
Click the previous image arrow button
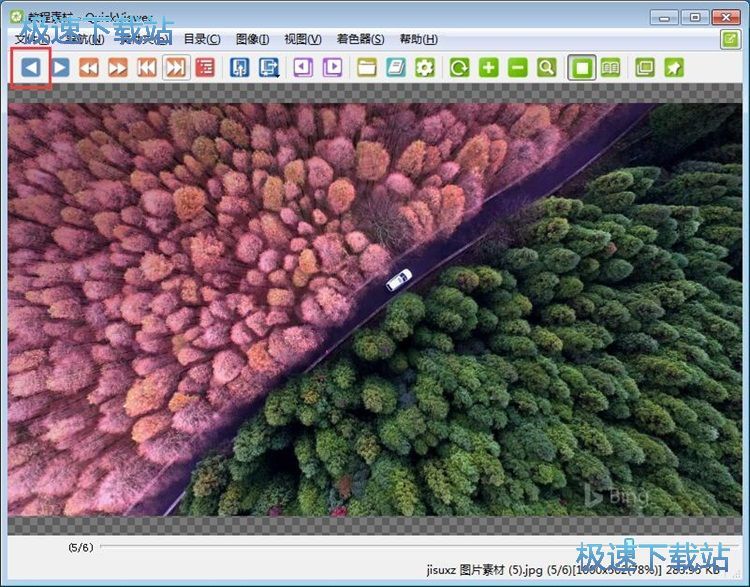pyautogui.click(x=31, y=68)
